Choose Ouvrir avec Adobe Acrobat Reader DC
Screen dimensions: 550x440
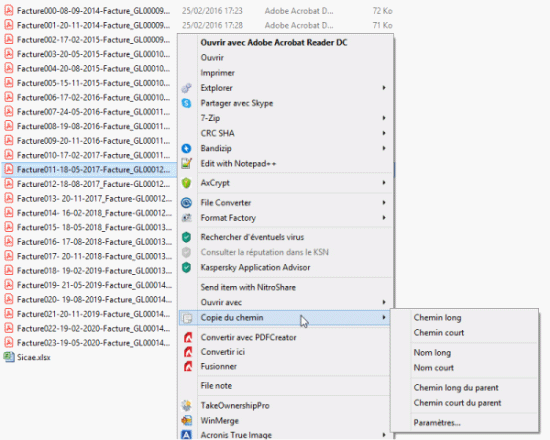[x=274, y=42]
